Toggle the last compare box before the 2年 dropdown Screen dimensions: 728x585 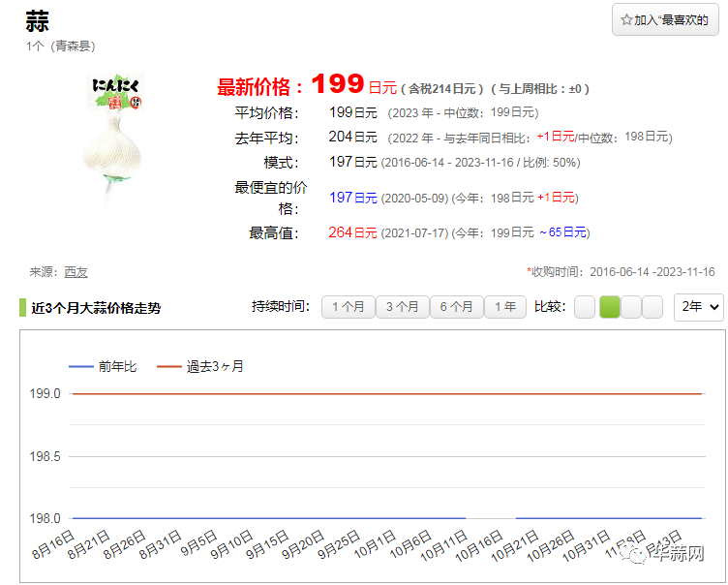pyautogui.click(x=652, y=307)
